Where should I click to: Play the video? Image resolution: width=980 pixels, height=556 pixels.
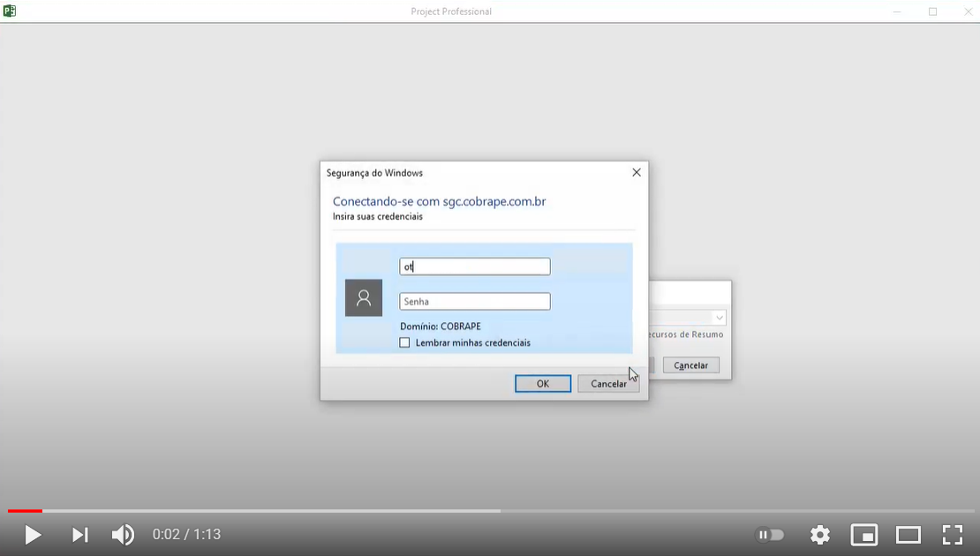(x=33, y=535)
